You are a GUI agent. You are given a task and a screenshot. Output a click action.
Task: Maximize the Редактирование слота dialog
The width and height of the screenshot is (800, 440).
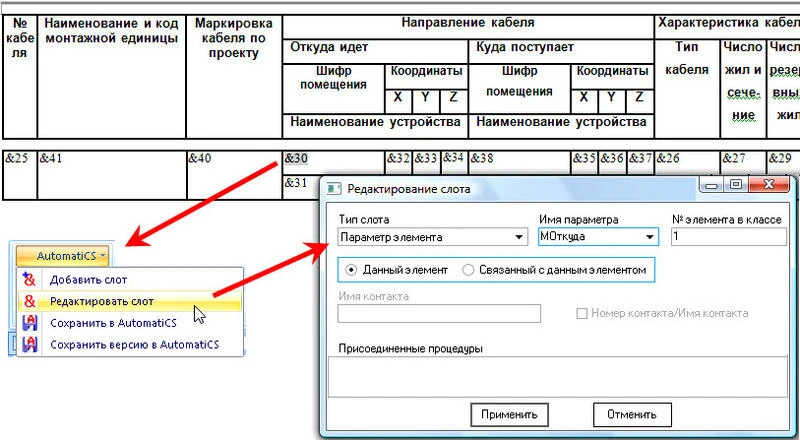(x=736, y=186)
